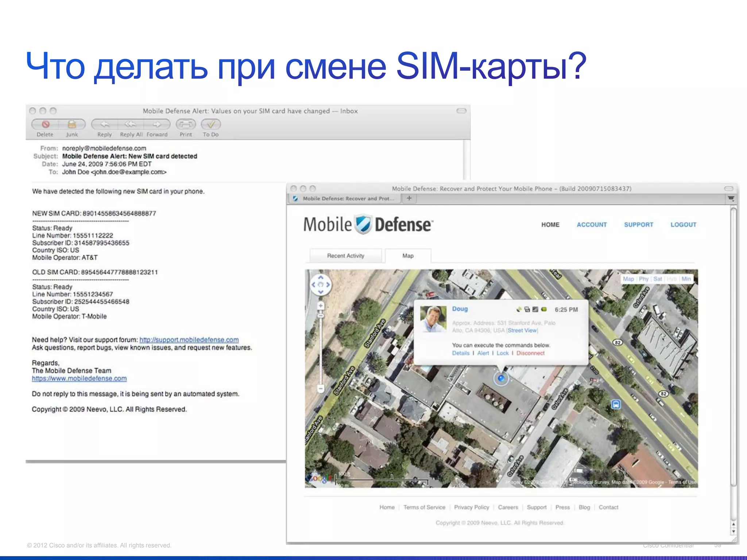The height and width of the screenshot is (560, 747).
Task: Open browser tab list dropdown arrow
Action: pos(731,198)
